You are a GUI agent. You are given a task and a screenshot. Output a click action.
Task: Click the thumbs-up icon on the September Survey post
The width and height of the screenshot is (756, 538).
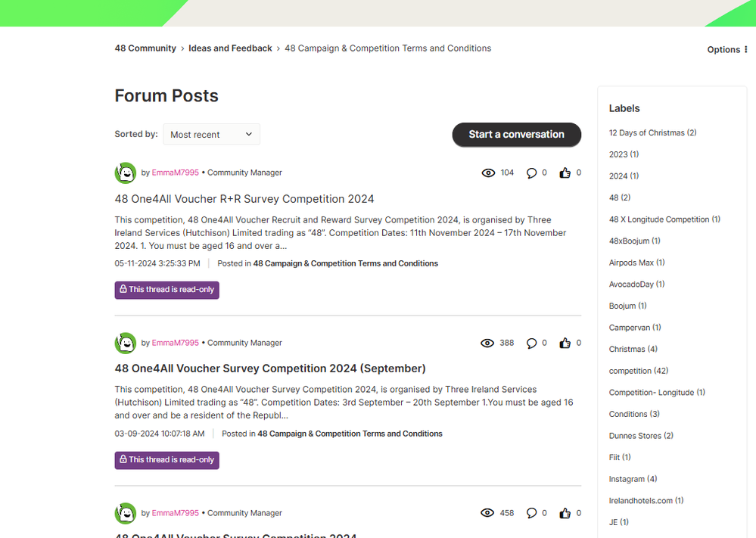(x=565, y=343)
